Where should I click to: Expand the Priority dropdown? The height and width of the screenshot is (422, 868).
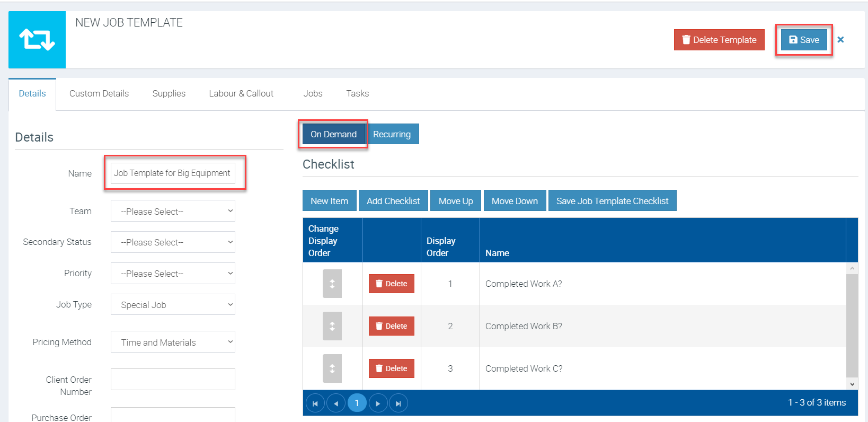coord(173,274)
